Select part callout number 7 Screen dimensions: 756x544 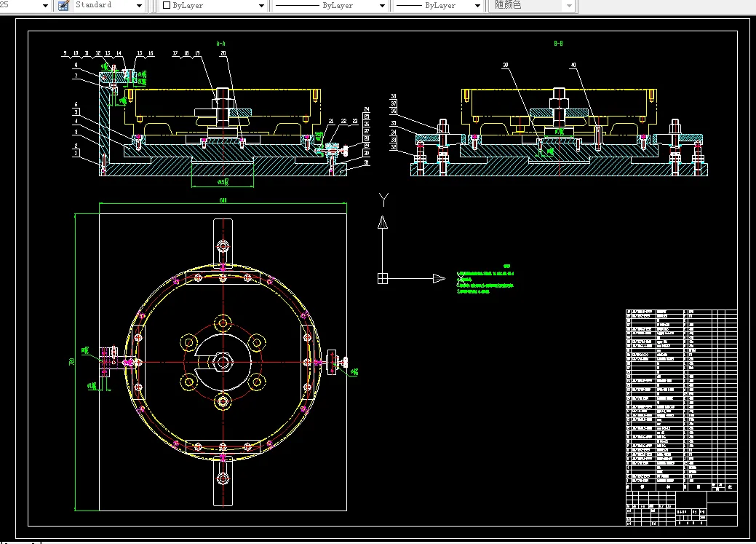(x=76, y=76)
